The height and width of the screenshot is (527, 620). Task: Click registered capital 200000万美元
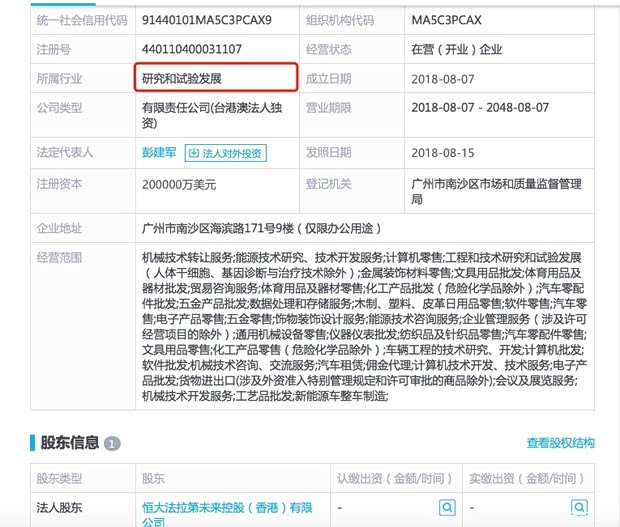tap(179, 185)
